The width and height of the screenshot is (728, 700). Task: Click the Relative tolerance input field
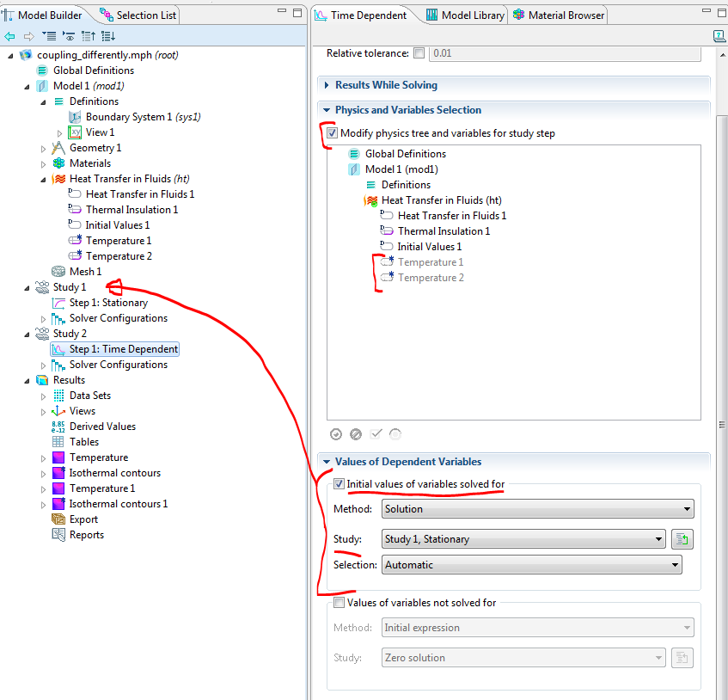[559, 53]
